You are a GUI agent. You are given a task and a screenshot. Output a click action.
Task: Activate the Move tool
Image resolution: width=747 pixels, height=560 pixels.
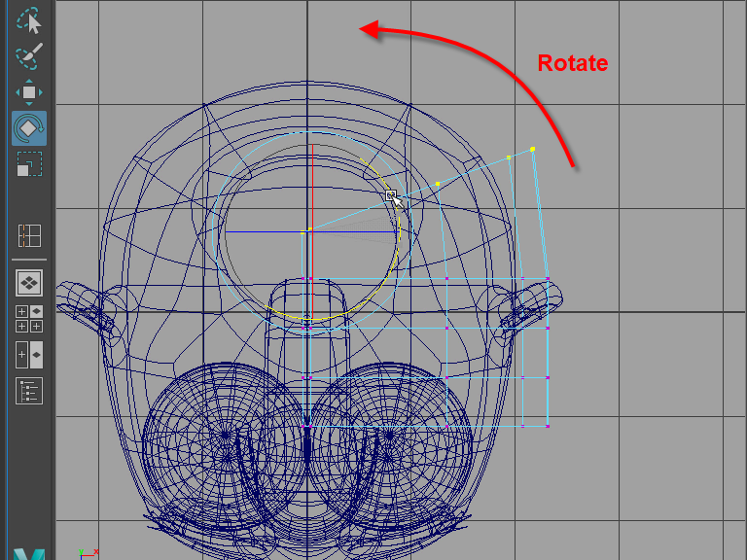[28, 93]
